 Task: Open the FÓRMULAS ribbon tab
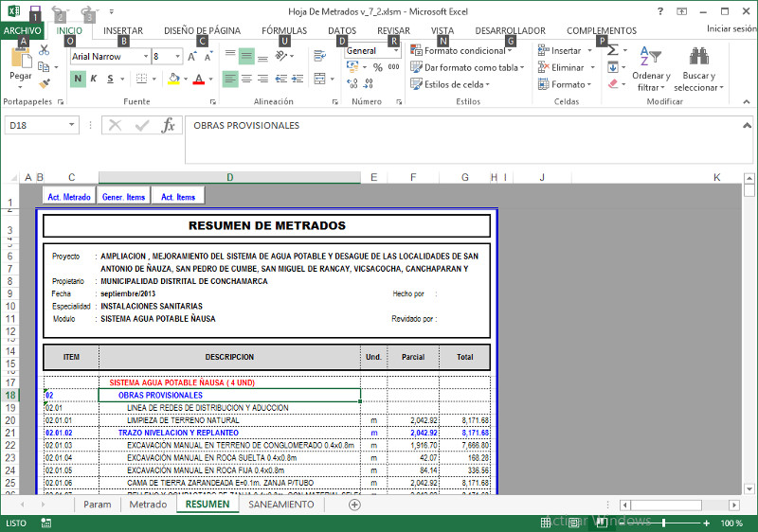283,30
